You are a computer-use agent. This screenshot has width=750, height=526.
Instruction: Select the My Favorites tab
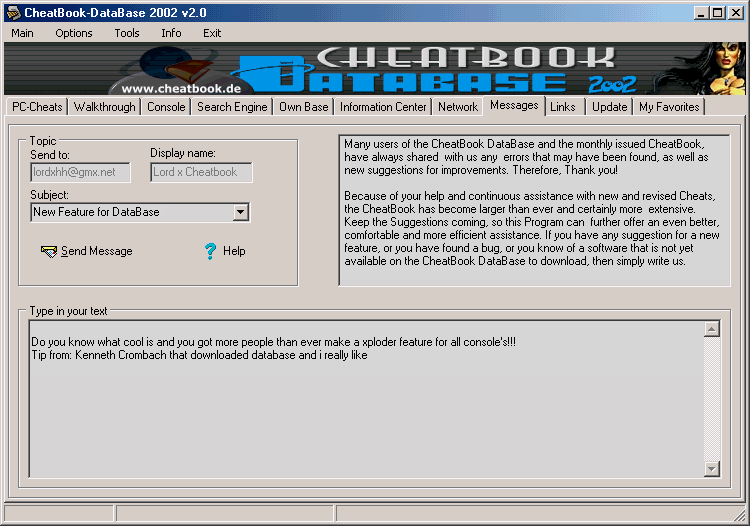pyautogui.click(x=669, y=107)
